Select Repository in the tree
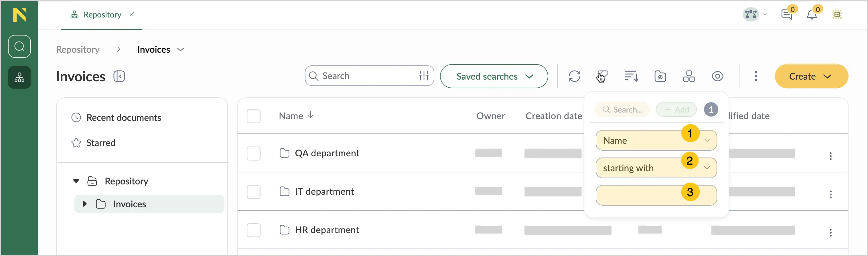The width and height of the screenshot is (868, 256). tap(126, 181)
